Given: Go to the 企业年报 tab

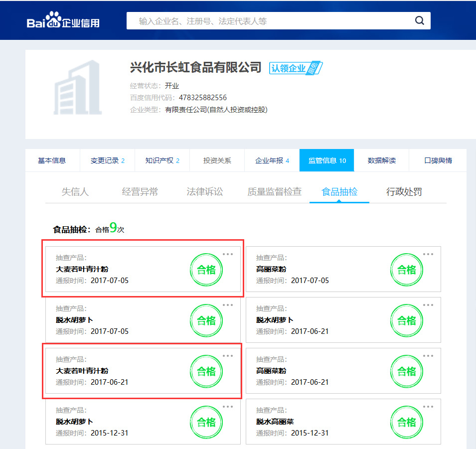Looking at the screenshot, I should 272,160.
